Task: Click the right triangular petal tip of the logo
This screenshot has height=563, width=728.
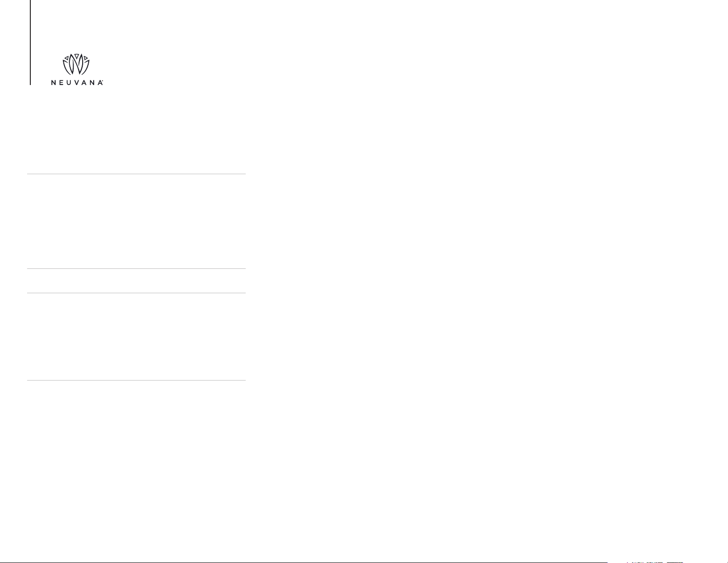Action: point(86,58)
